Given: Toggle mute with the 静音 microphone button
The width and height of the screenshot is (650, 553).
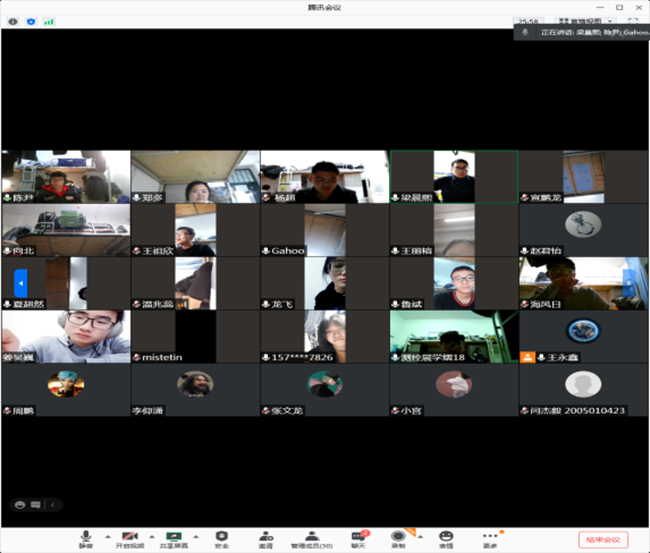Looking at the screenshot, I should [x=86, y=540].
